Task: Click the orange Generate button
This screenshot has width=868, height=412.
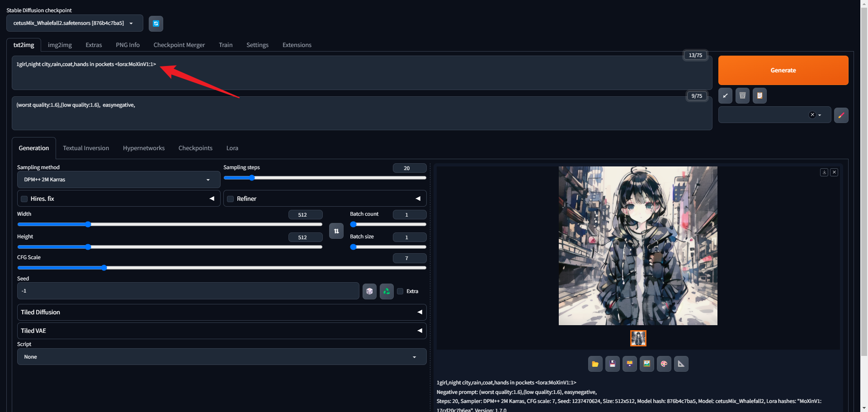Action: pos(783,70)
